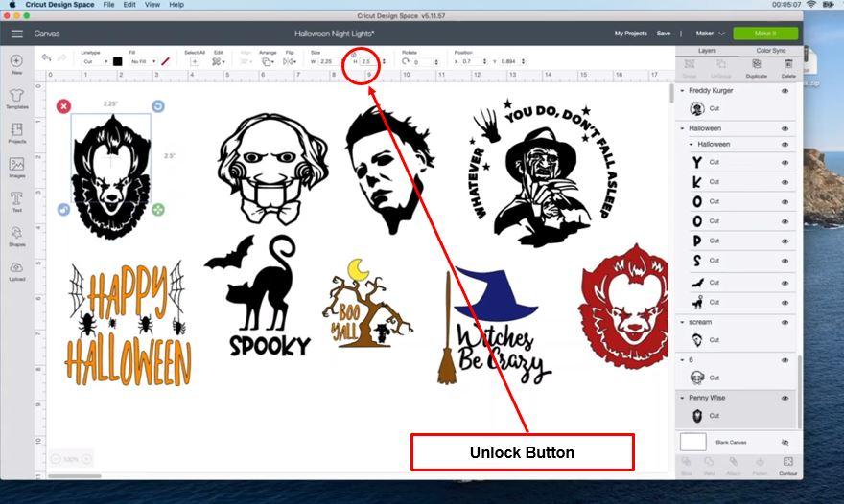
Task: Click the Apple menu icon
Action: tap(12, 4)
